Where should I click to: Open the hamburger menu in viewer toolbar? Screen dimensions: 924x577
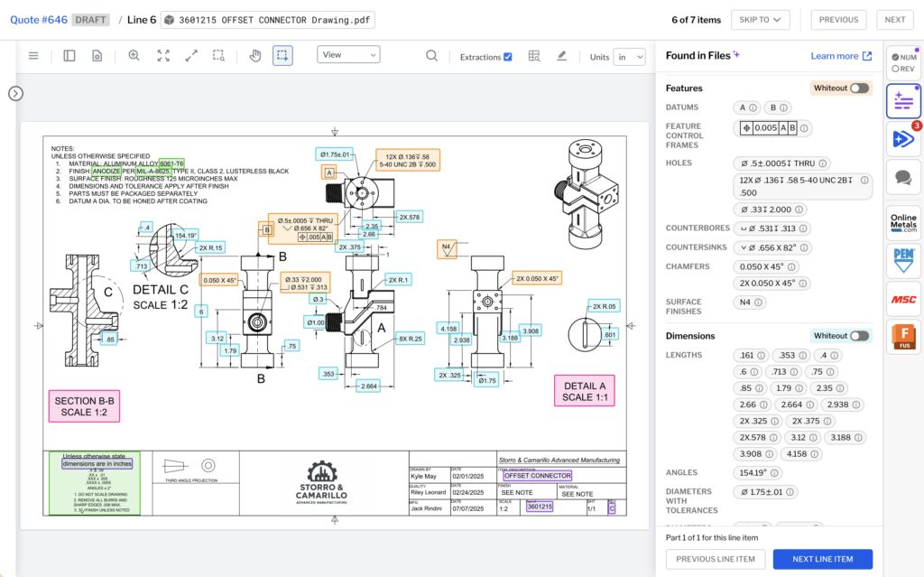33,56
